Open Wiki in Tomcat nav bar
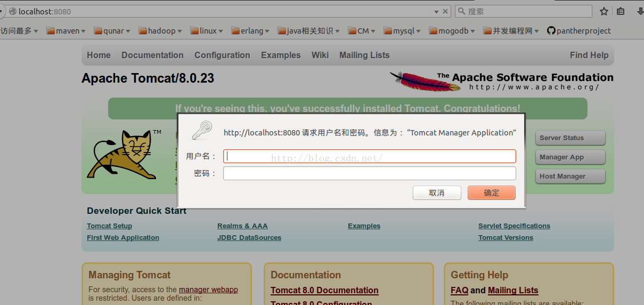Image resolution: width=644 pixels, height=305 pixels. [x=320, y=55]
